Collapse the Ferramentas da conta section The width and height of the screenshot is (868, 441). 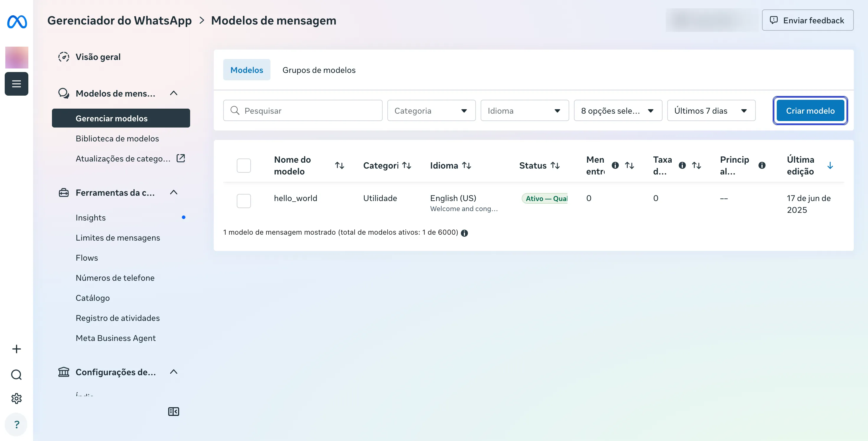174,192
